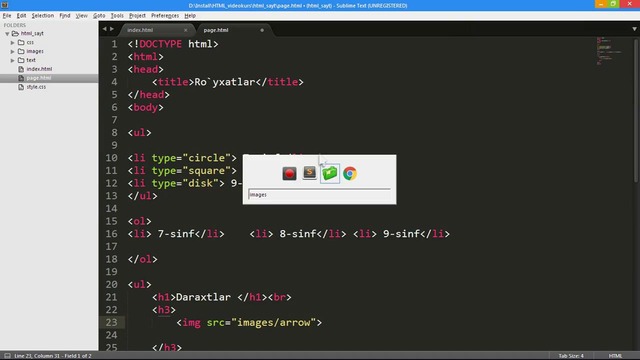The width and height of the screenshot is (640, 360).
Task: Click the minimap code preview
Action: point(609,51)
